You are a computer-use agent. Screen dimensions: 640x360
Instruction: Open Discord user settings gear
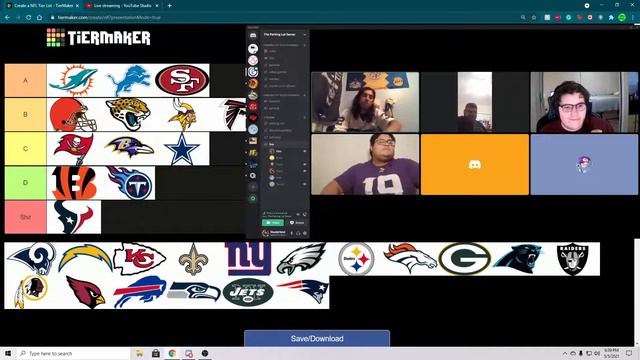tap(304, 233)
